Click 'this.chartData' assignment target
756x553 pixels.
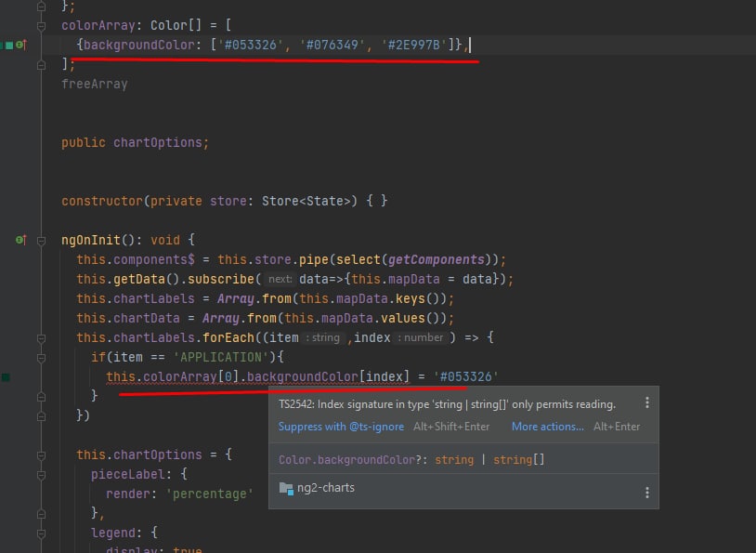128,319
